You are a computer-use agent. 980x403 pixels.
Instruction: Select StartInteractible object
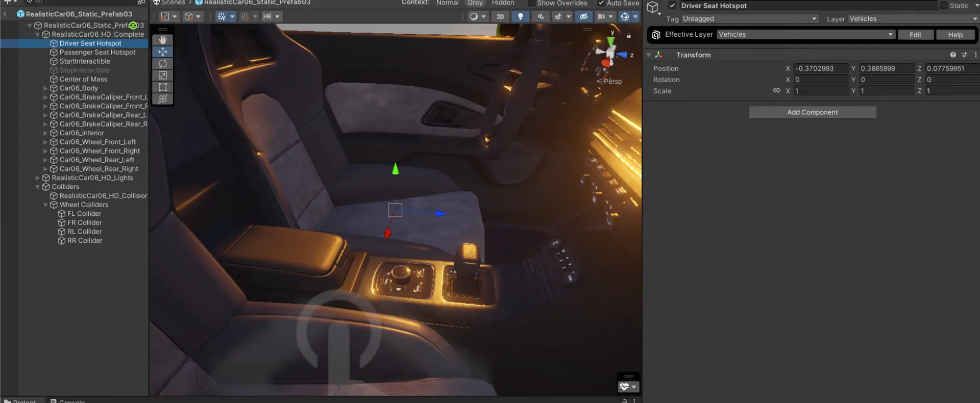[x=85, y=61]
